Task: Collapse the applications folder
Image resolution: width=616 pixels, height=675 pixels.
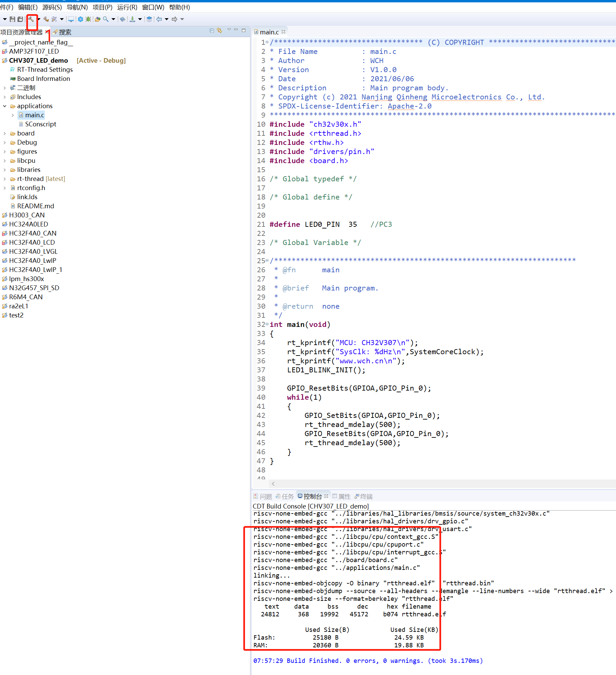Action: (x=5, y=106)
